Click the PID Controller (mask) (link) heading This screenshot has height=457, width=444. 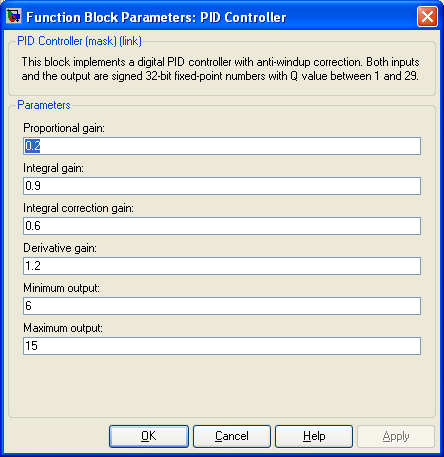pos(79,41)
